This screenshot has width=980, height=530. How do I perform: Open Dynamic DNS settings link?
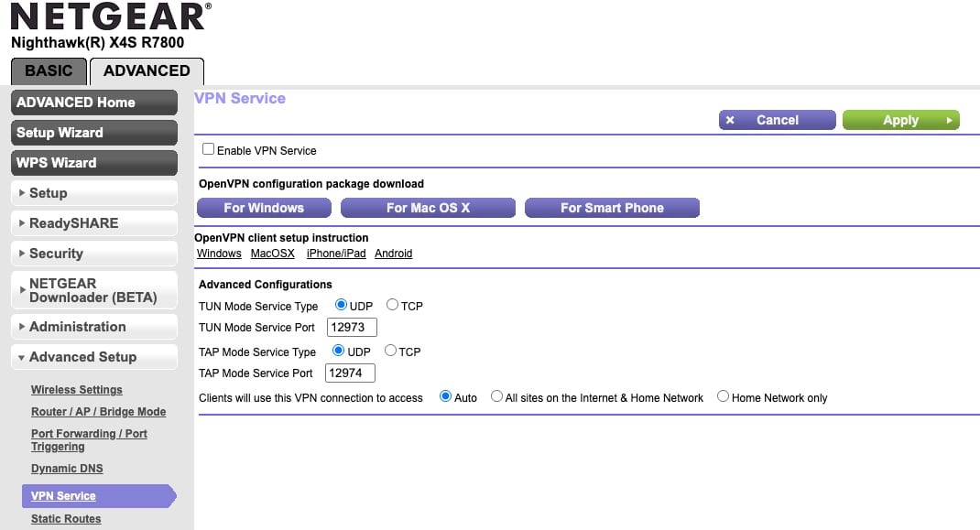(x=67, y=469)
